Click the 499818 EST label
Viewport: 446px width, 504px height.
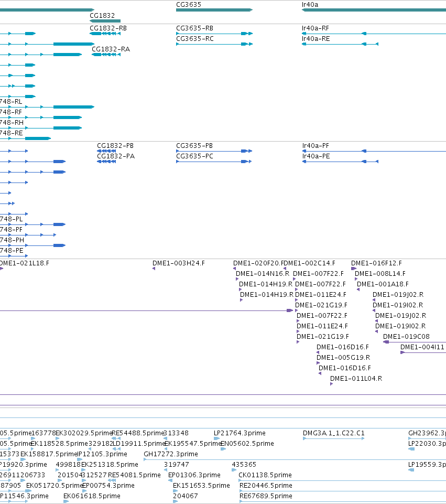pos(68,465)
